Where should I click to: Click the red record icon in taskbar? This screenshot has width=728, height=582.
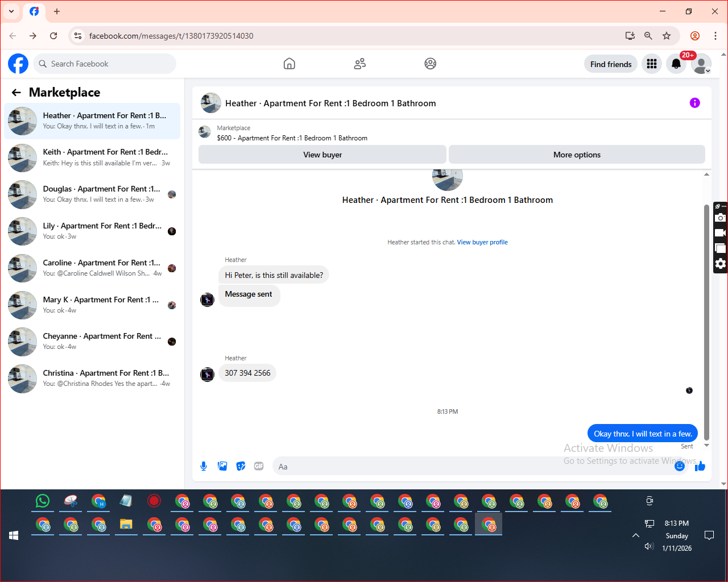point(154,501)
